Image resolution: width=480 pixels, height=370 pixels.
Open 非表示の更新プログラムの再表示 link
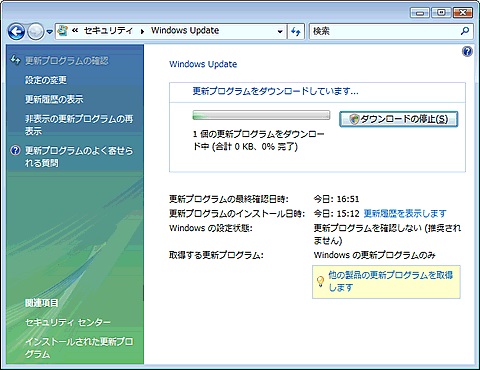79,125
